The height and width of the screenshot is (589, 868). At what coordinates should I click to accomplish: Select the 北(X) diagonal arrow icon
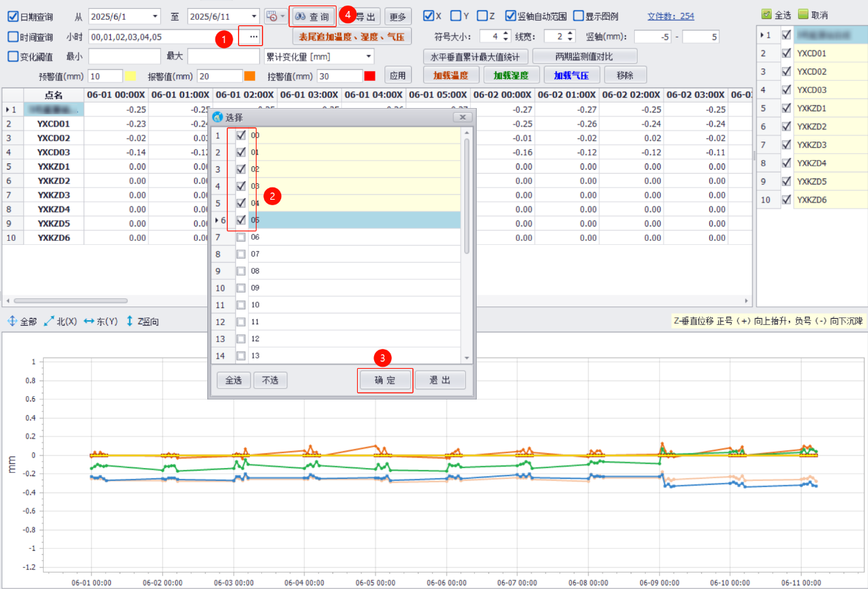coord(49,321)
